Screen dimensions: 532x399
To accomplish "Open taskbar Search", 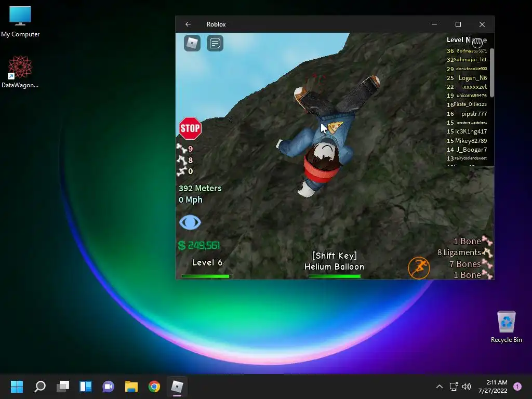I will pyautogui.click(x=40, y=387).
